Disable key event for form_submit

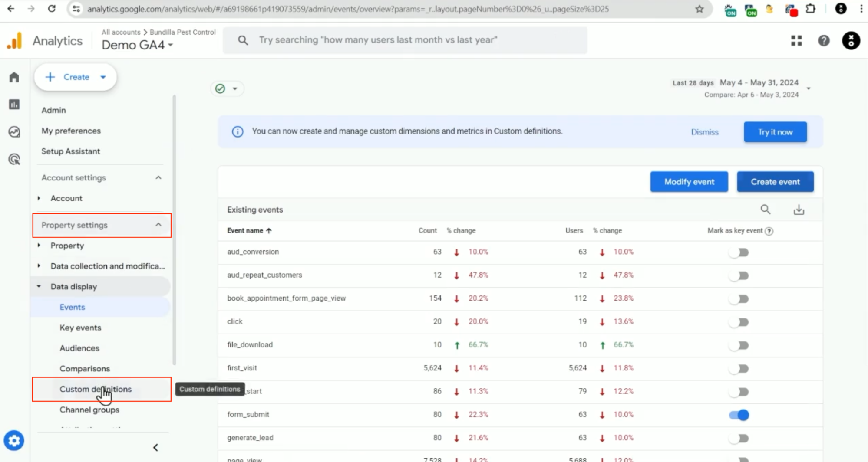coord(739,415)
